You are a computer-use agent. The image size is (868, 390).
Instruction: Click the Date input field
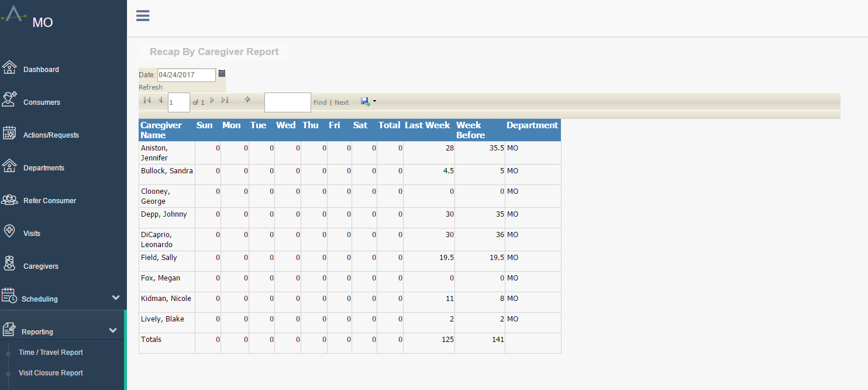pos(187,75)
